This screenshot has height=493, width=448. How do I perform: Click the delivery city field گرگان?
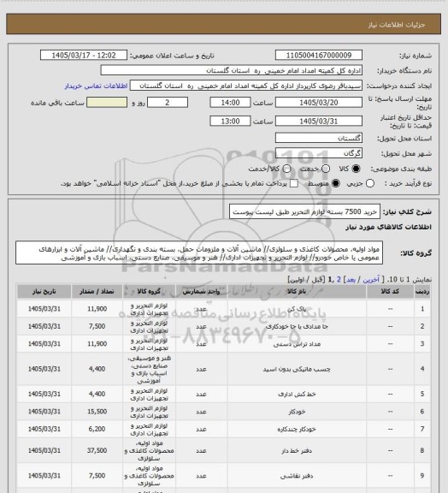point(319,153)
